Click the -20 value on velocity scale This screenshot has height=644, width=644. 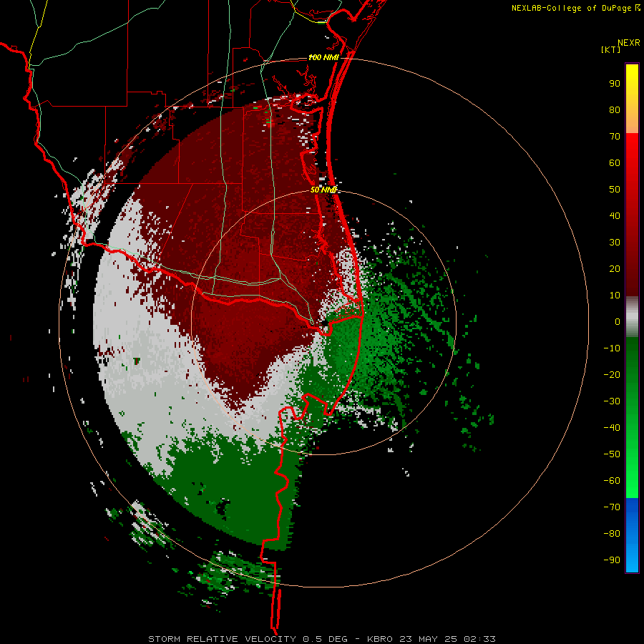point(612,375)
